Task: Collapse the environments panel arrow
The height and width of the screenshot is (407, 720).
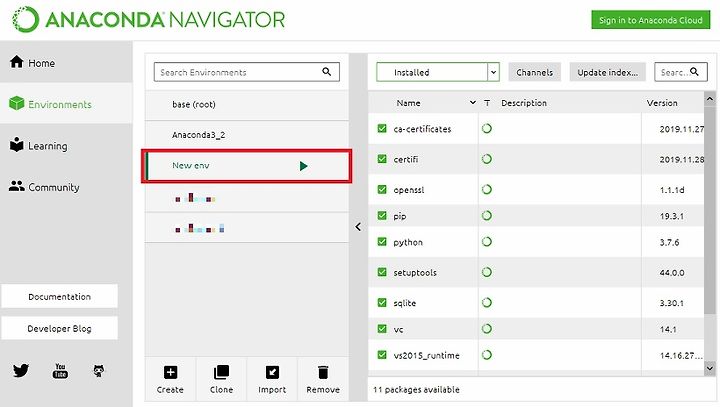Action: coord(358,226)
